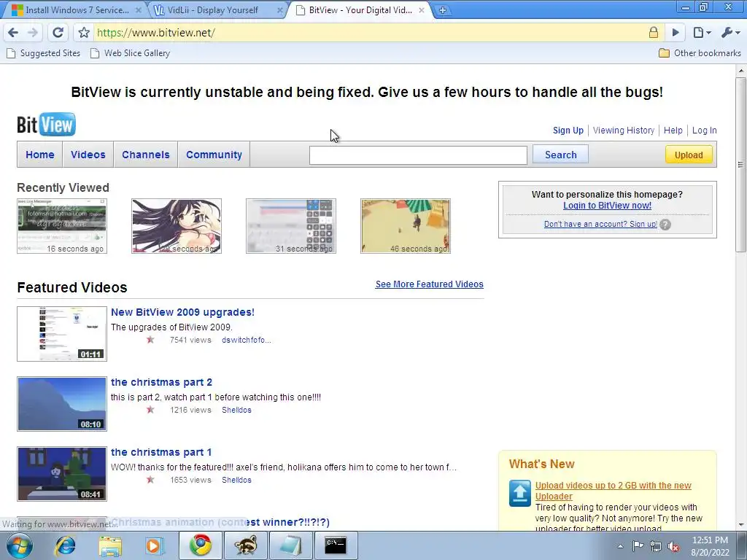Screen dimensions: 747x560
Task: Open the notepad app on taskbar
Action: click(x=291, y=545)
